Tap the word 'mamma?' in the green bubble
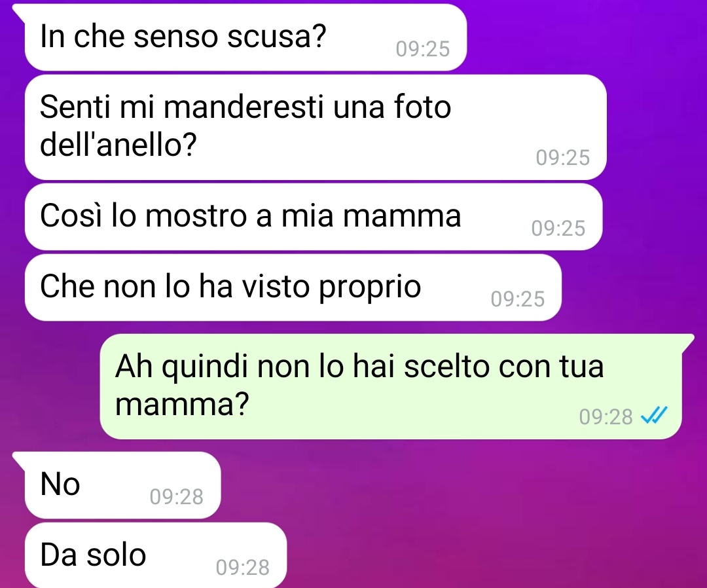Image resolution: width=707 pixels, height=588 pixels. 182,404
